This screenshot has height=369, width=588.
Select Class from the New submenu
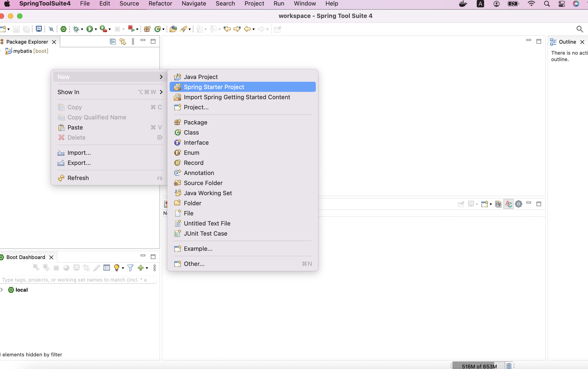tap(243, 132)
